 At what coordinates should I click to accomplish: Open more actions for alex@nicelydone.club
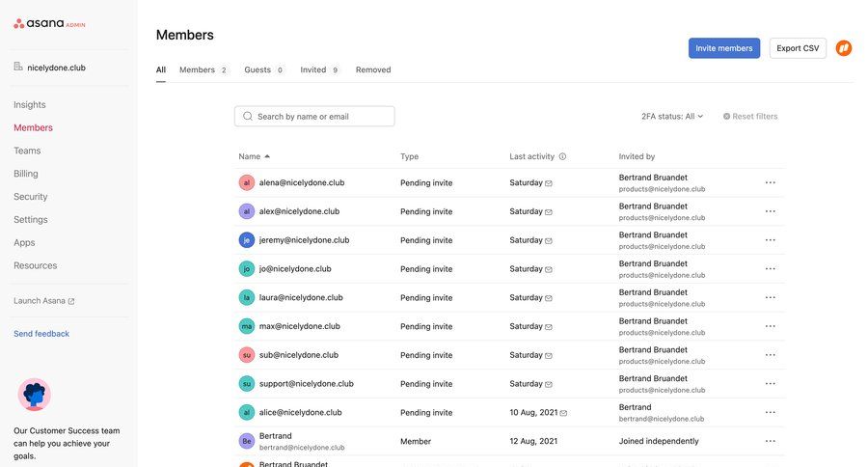click(x=770, y=211)
